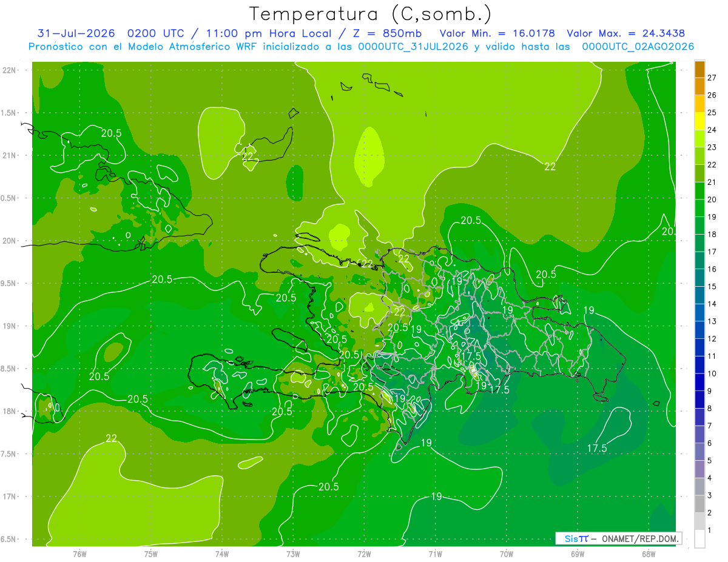The height and width of the screenshot is (562, 728).
Task: Pick the yellow swatch between 24 and 25
Action: [699, 121]
